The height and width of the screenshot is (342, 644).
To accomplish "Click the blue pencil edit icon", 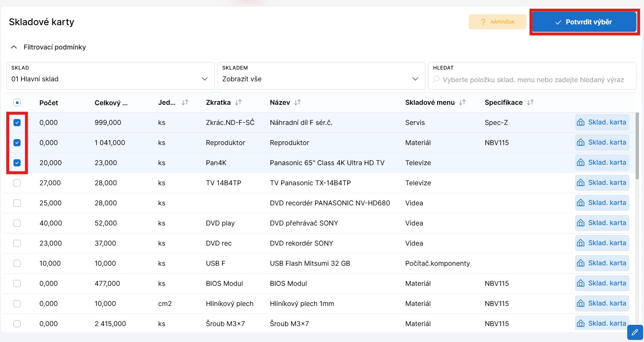I will tap(635, 332).
